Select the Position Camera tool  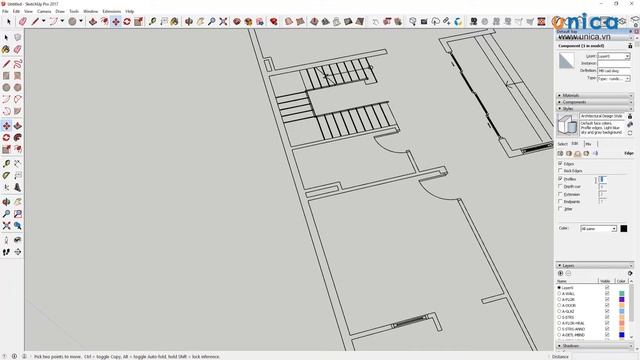[6, 240]
